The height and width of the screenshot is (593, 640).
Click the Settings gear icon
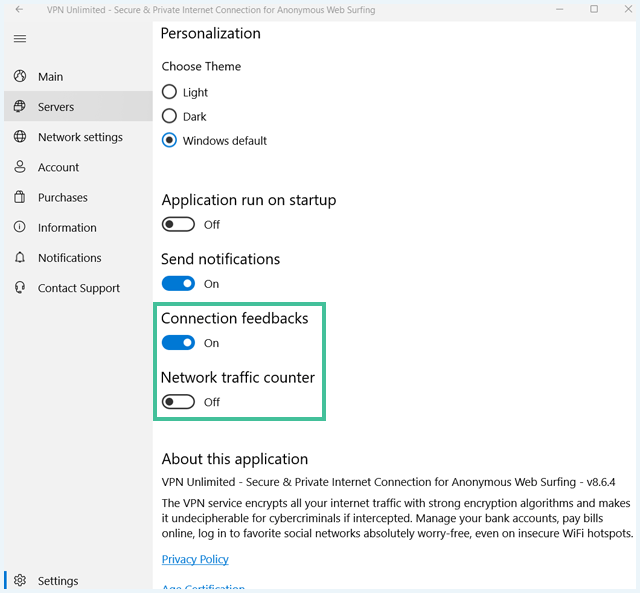point(20,580)
